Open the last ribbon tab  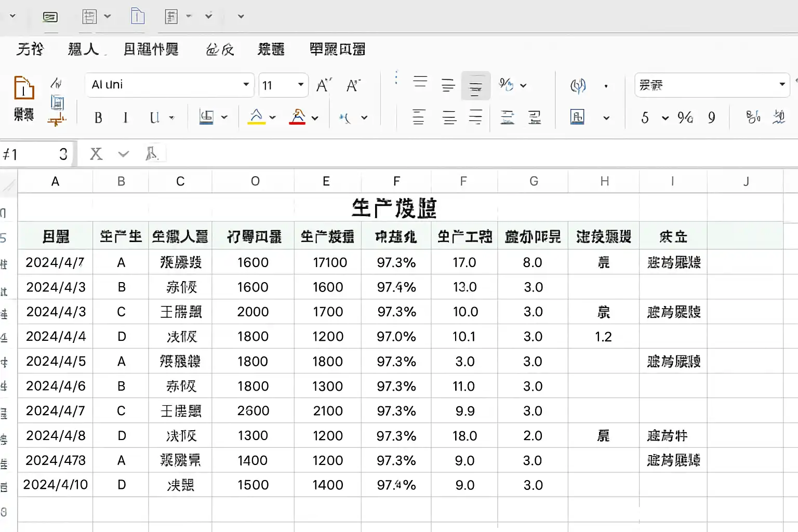click(337, 49)
